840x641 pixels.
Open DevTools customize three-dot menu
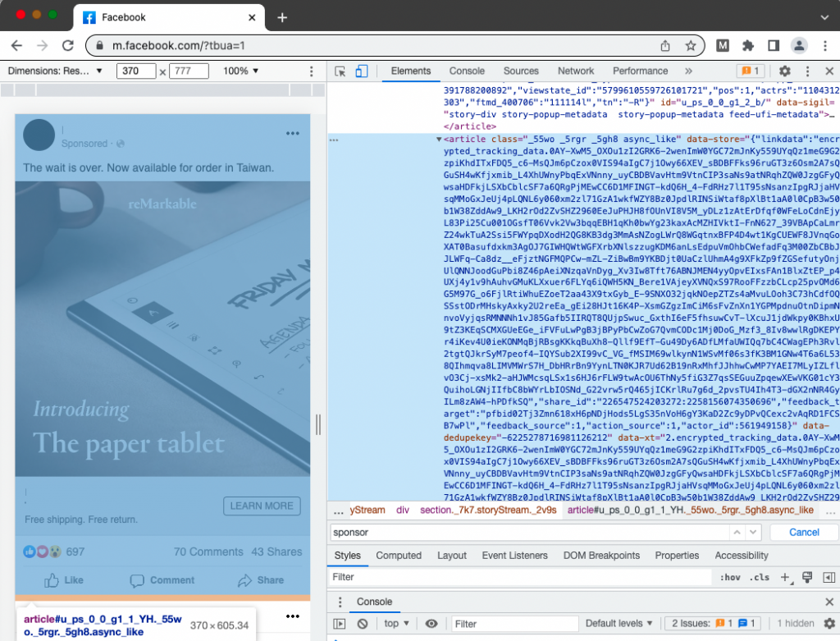pyautogui.click(x=807, y=71)
